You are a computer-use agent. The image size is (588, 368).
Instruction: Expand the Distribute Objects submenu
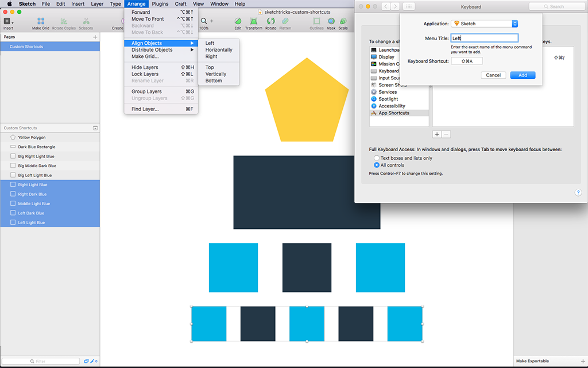click(x=161, y=50)
